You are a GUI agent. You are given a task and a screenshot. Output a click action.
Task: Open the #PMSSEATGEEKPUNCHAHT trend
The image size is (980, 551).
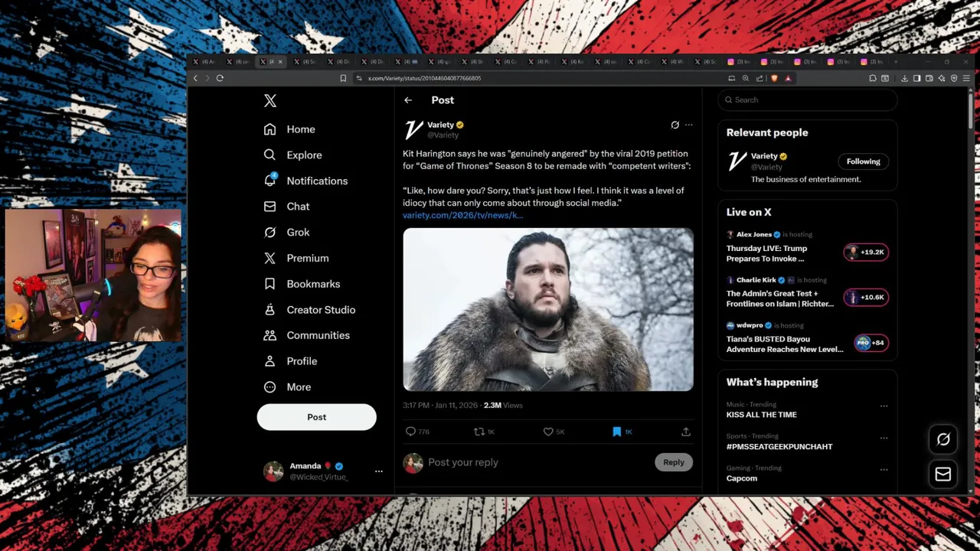click(x=779, y=447)
